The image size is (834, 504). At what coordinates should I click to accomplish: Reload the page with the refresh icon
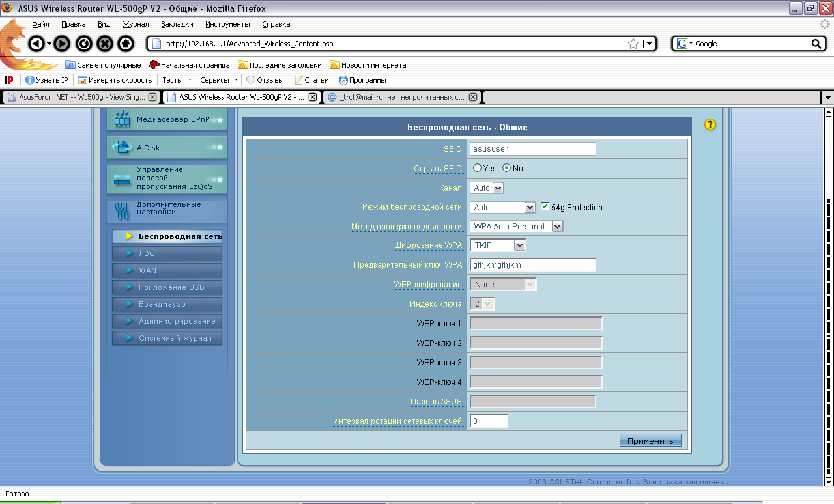tap(83, 44)
